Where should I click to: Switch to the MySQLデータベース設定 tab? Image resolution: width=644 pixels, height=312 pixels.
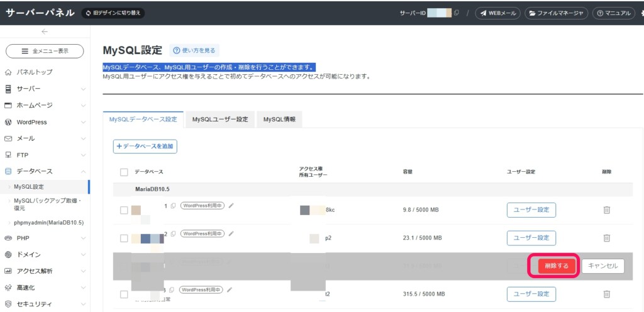click(x=143, y=120)
